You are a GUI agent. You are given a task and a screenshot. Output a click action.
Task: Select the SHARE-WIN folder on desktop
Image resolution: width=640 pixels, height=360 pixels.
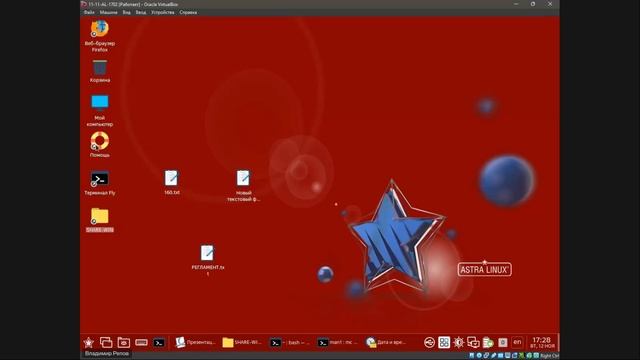pos(100,216)
